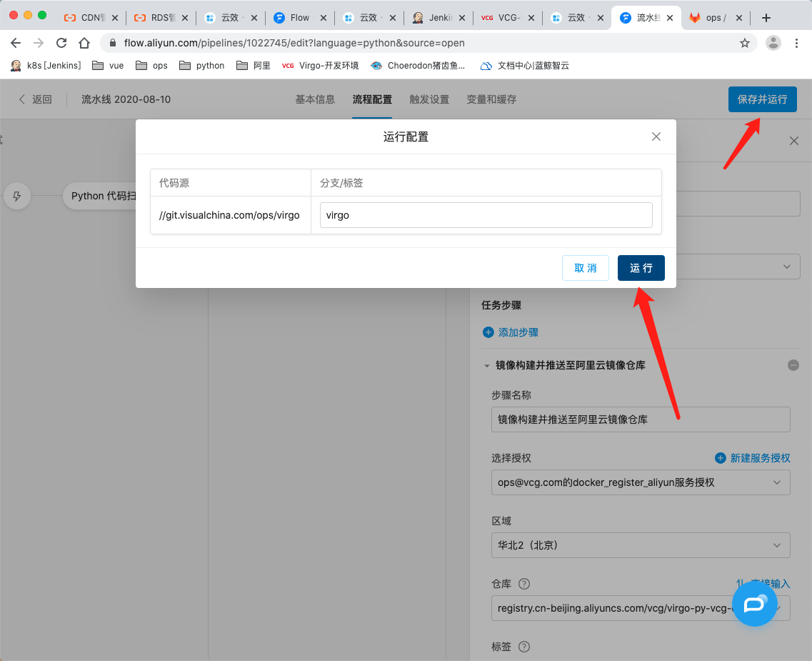Click the 步骤名称 input field
This screenshot has height=661, width=812.
coord(641,419)
